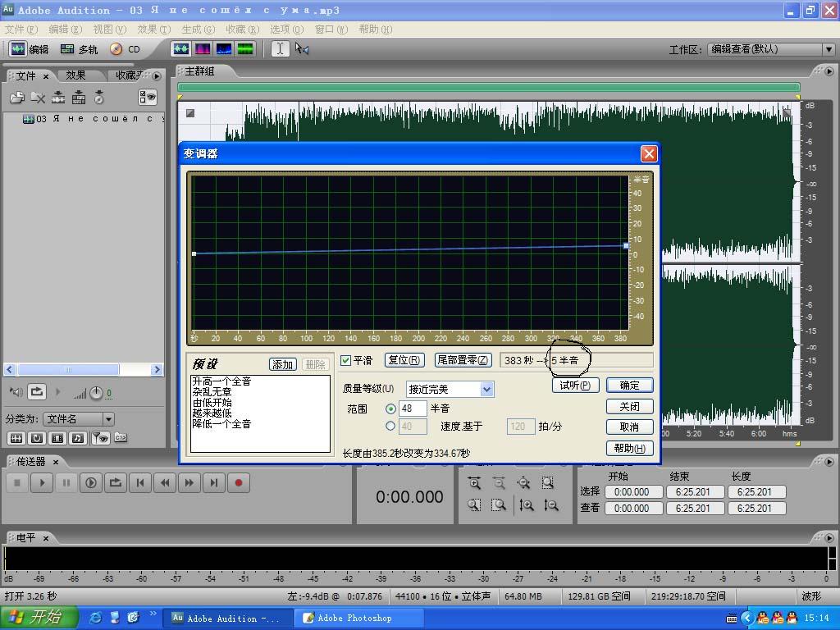Viewport: 840px width, 630px height.
Task: Switch to multitrack (多轨) view
Action: click(79, 49)
